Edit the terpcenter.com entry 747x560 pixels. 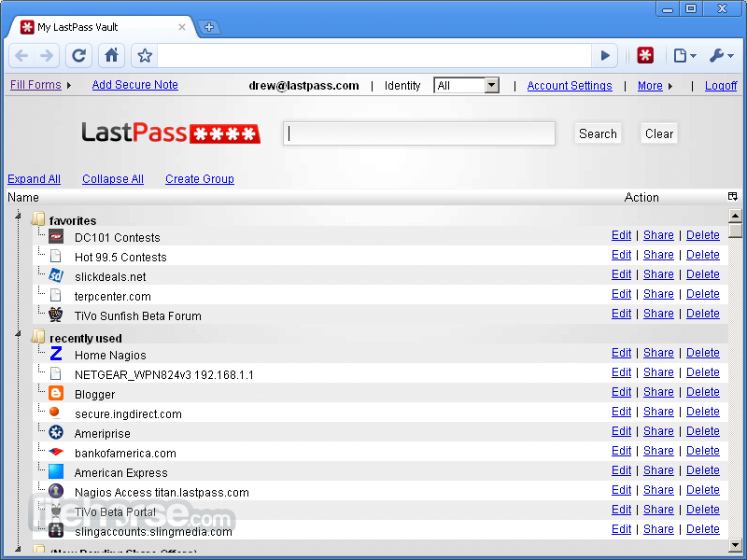(621, 294)
